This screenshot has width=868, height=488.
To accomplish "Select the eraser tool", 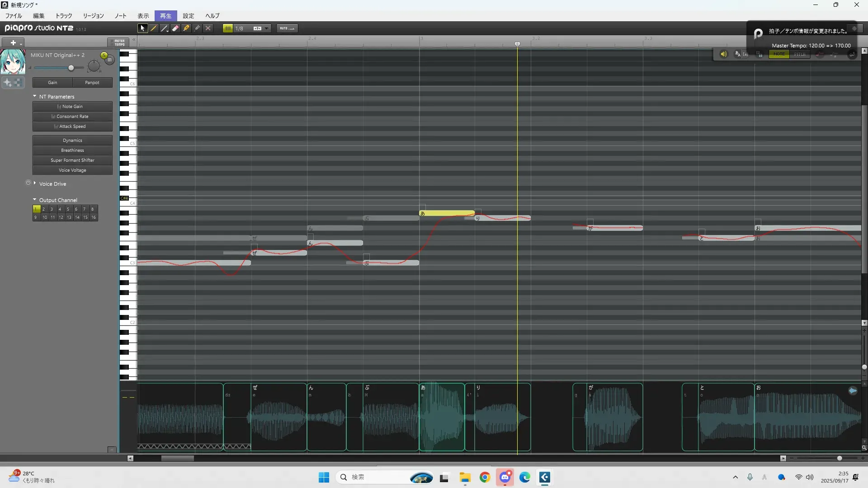I will [x=175, y=28].
